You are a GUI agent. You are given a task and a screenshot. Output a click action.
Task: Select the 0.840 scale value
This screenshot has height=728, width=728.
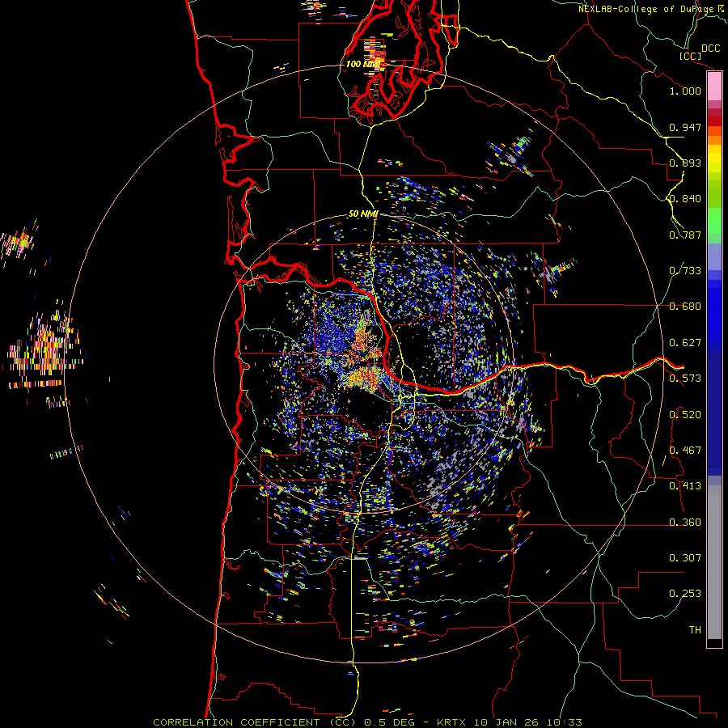[x=685, y=199]
